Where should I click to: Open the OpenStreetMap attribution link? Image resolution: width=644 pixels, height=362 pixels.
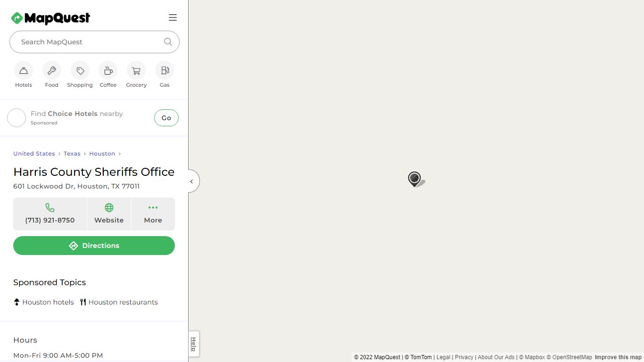(569, 357)
